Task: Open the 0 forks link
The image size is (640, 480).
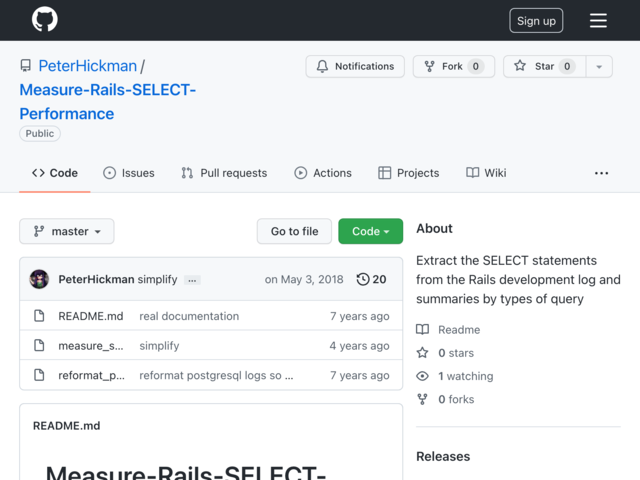Action: tap(456, 399)
